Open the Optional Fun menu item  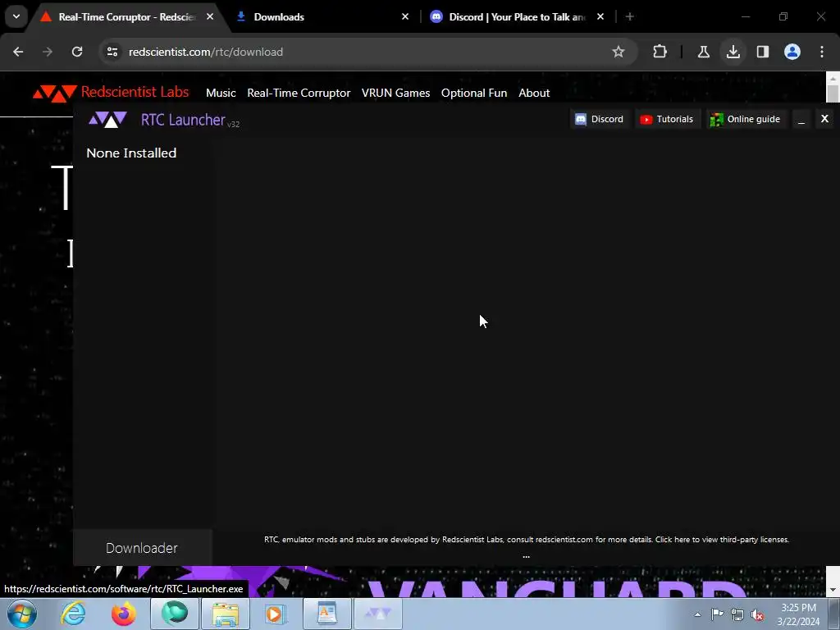pos(473,93)
